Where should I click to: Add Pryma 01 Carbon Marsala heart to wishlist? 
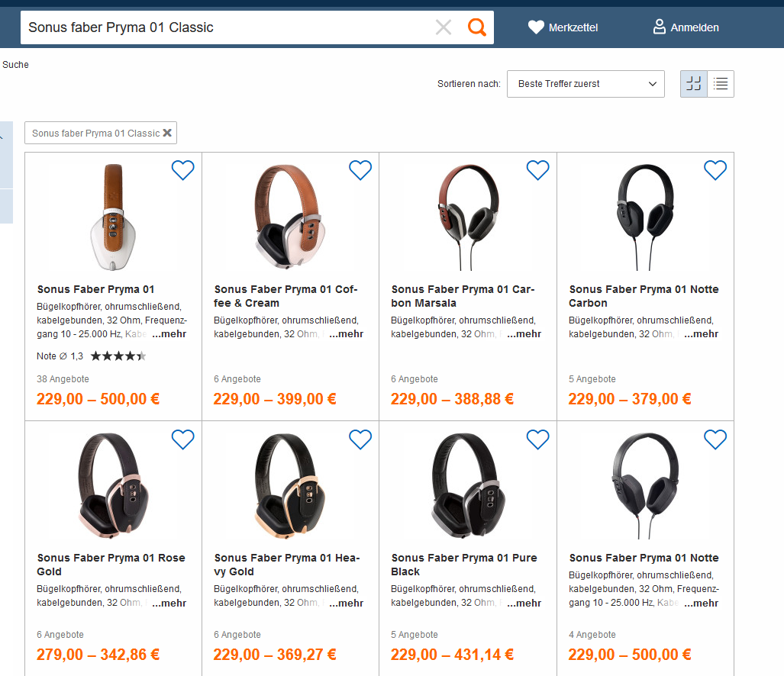point(538,170)
